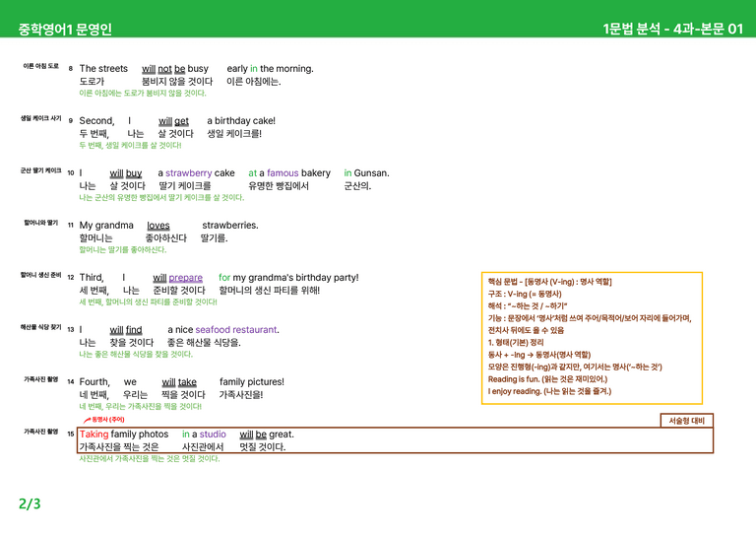The height and width of the screenshot is (535, 756).
Task: Click the purple word "famous"
Action: (283, 172)
